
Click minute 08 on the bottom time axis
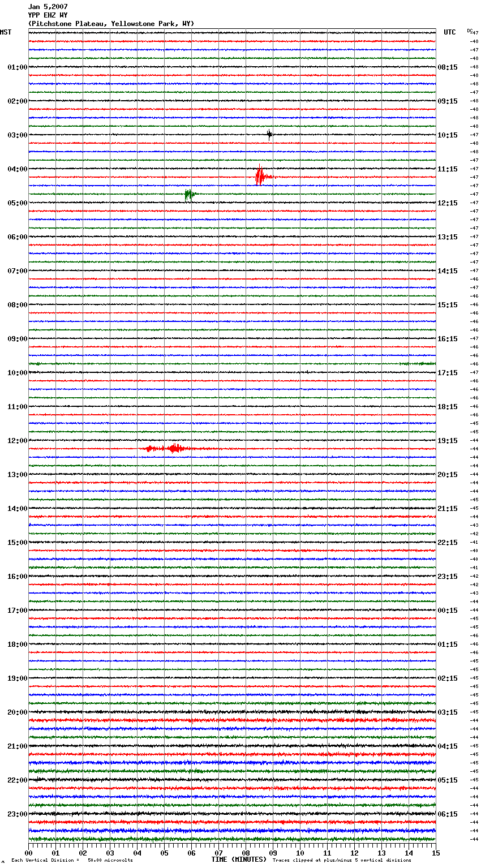246,853
